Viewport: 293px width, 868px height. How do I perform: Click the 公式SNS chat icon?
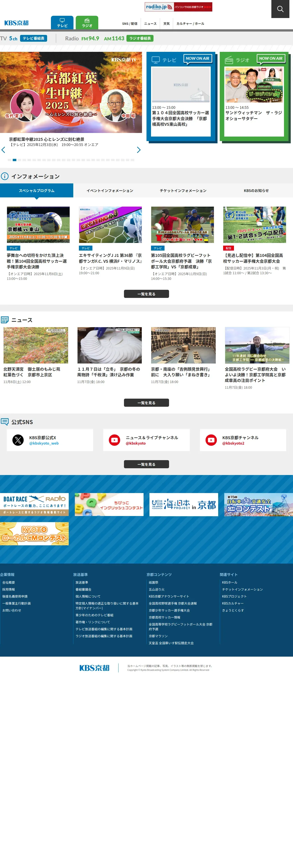(5, 422)
